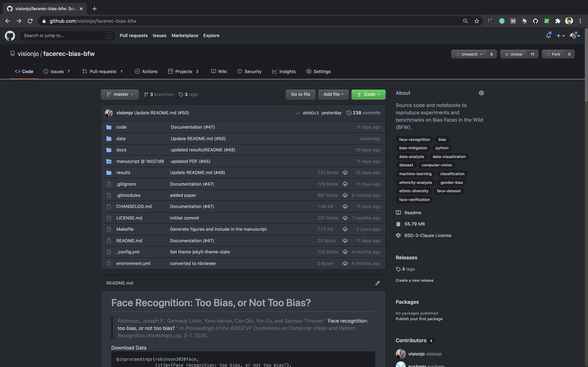The height and width of the screenshot is (367, 588).
Task: Switch to the Insights tab
Action: click(x=284, y=71)
